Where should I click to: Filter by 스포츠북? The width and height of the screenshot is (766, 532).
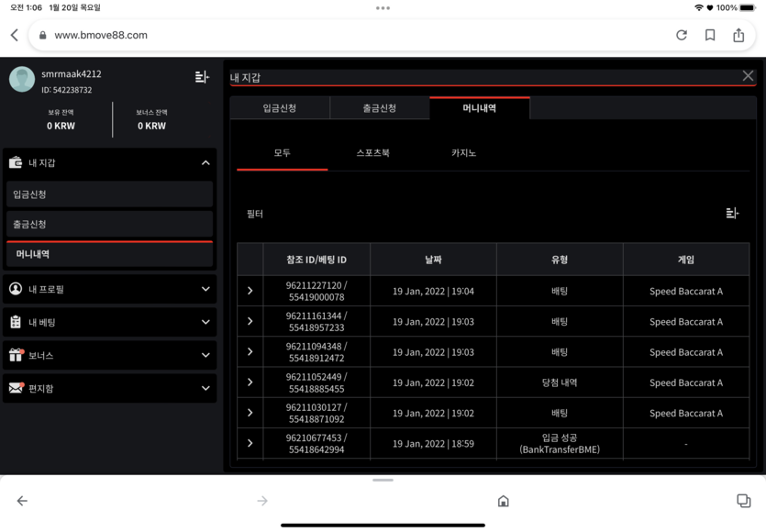point(372,153)
